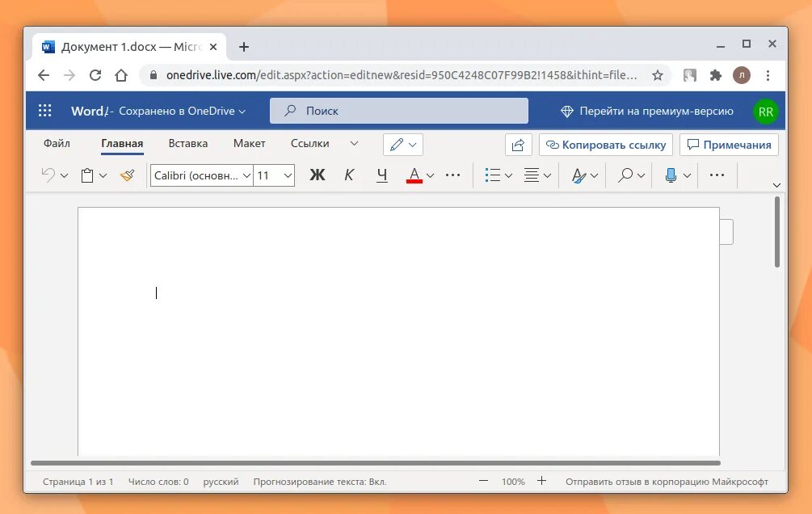Expand the Styles dropdown arrow
Image resolution: width=812 pixels, height=514 pixels.
pos(594,175)
